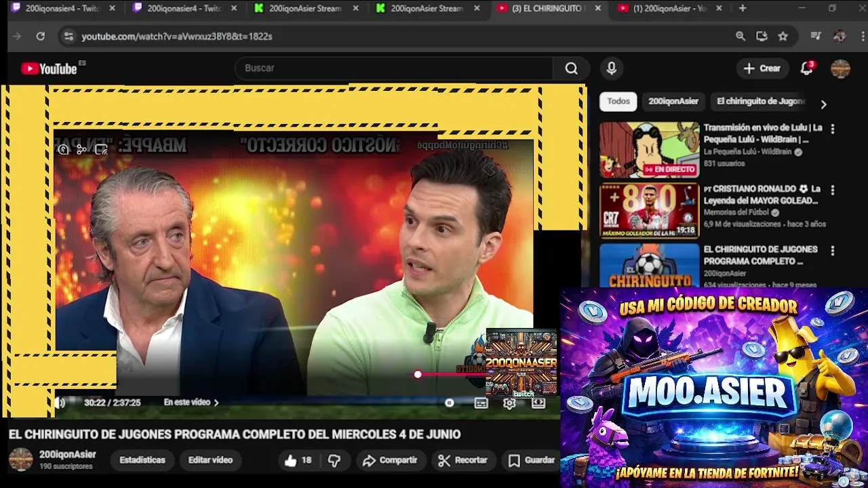Image resolution: width=868 pixels, height=488 pixels.
Task: Open Cristiano Ronaldo video thumbnail
Action: (649, 211)
